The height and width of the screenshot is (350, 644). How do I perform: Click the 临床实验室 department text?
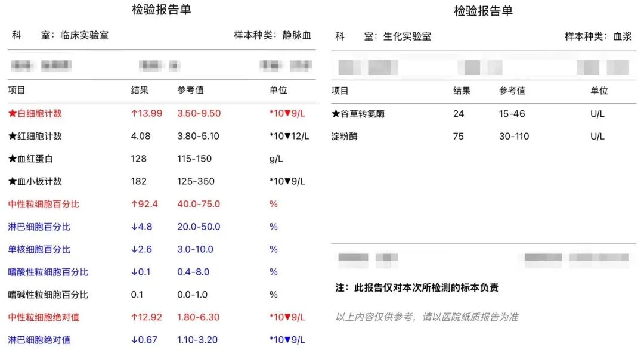click(x=85, y=35)
